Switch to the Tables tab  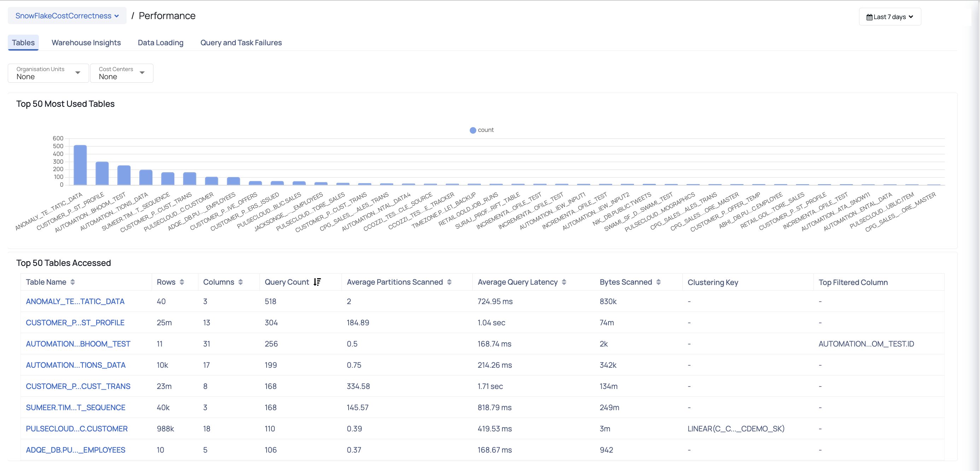(23, 43)
